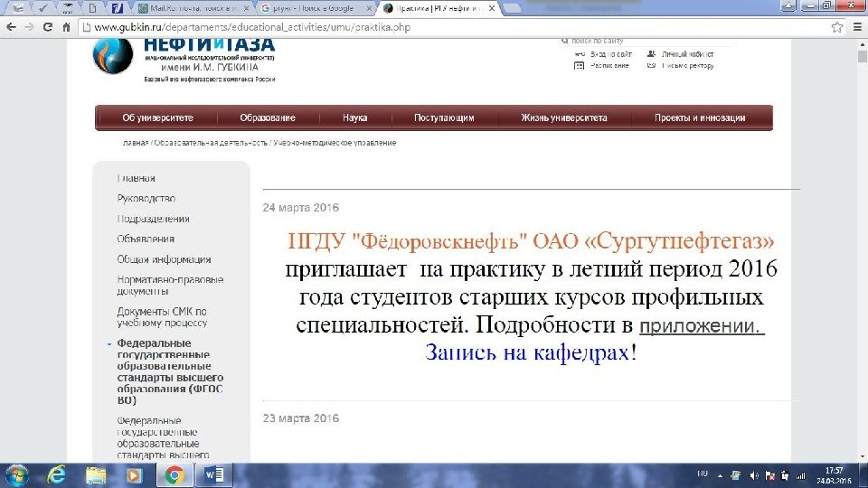The width and height of the screenshot is (868, 488).
Task: Open the Об университете menu
Action: [157, 117]
